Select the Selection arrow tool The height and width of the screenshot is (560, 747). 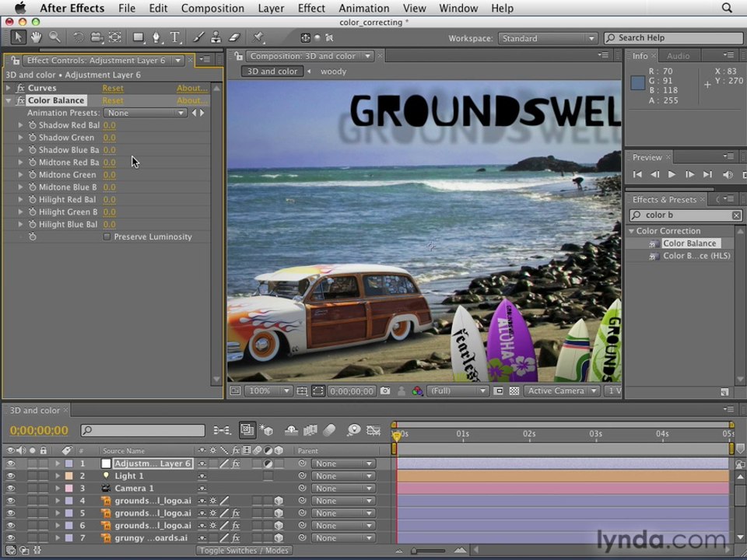(x=18, y=37)
